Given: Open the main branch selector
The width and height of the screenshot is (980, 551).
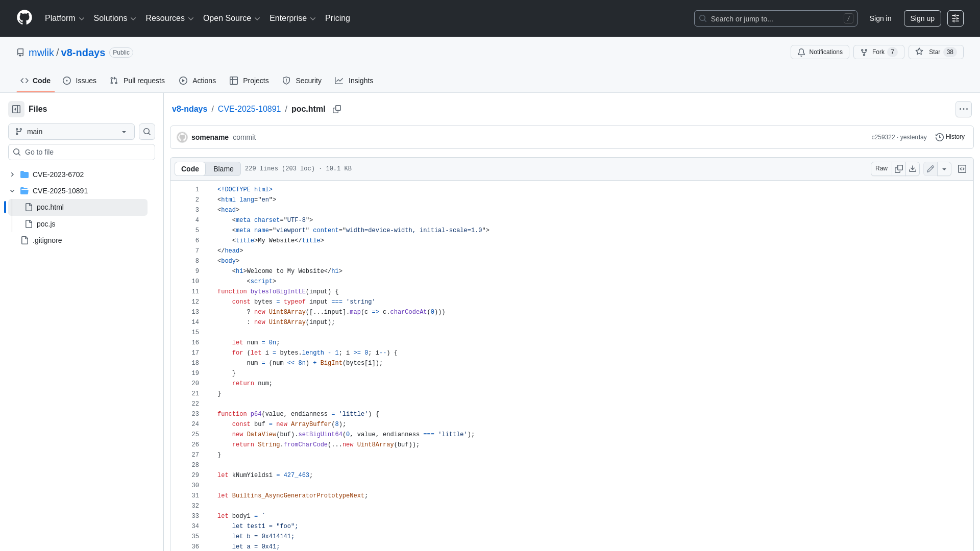Looking at the screenshot, I should [x=71, y=131].
